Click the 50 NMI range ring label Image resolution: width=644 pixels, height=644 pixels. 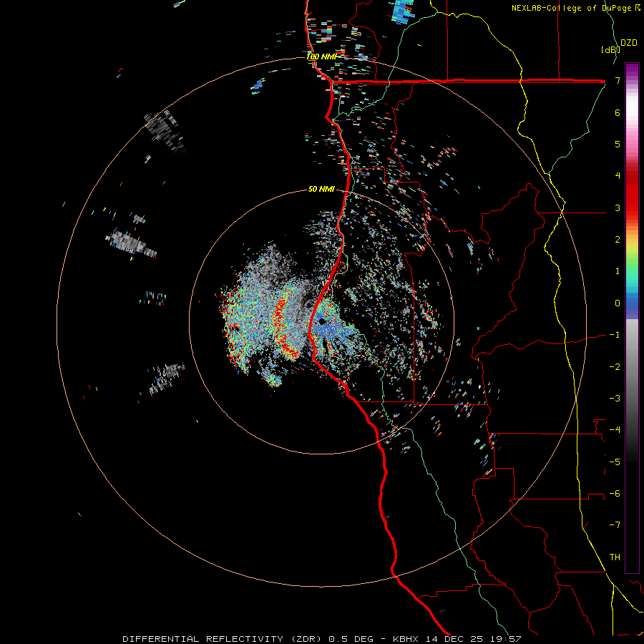click(321, 190)
